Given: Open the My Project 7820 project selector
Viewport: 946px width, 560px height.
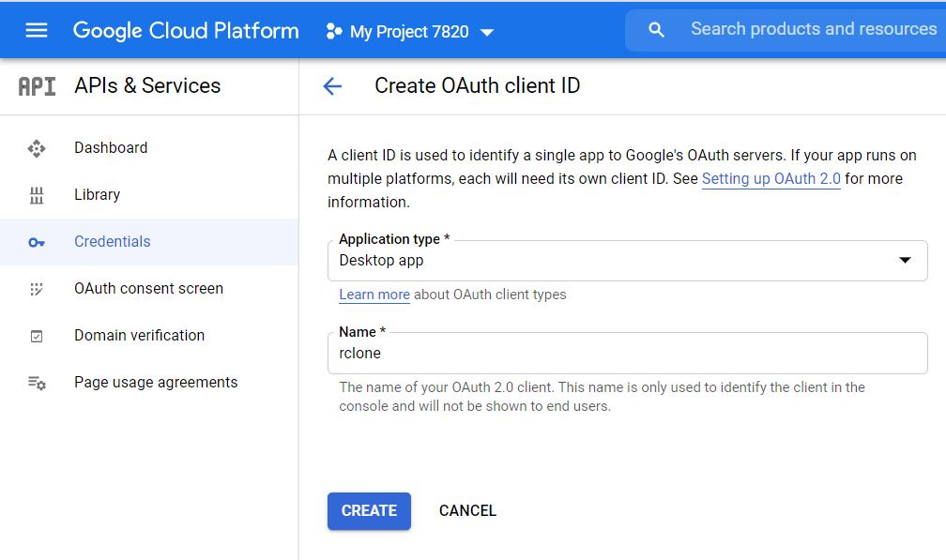Looking at the screenshot, I should click(409, 32).
